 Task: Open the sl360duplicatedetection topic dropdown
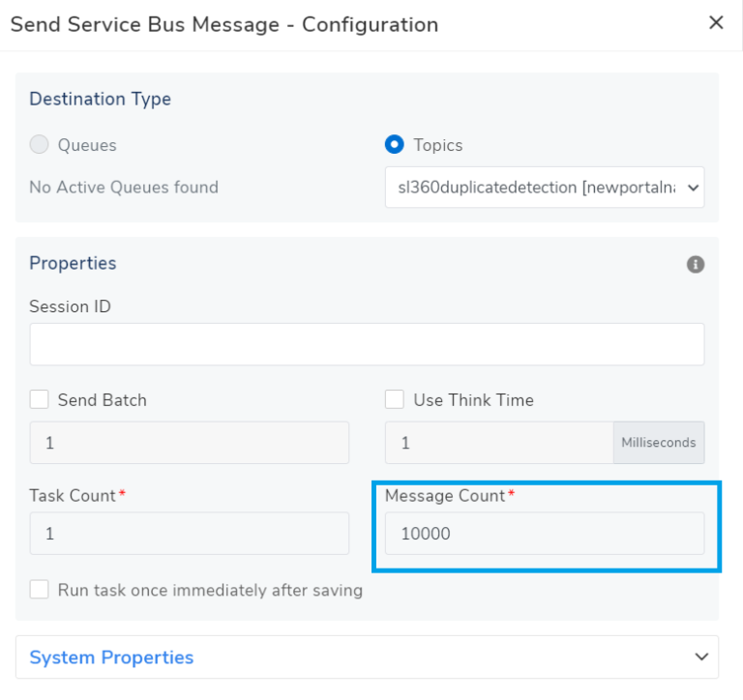click(544, 188)
